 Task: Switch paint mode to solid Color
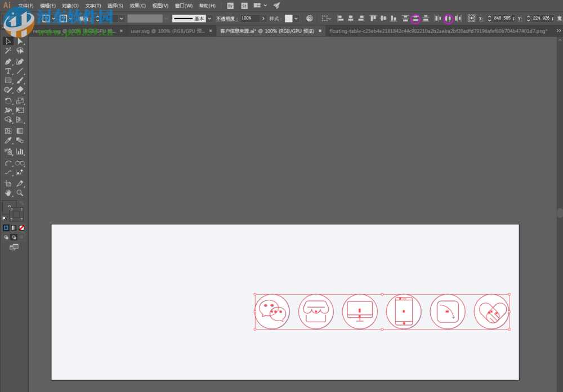point(6,228)
